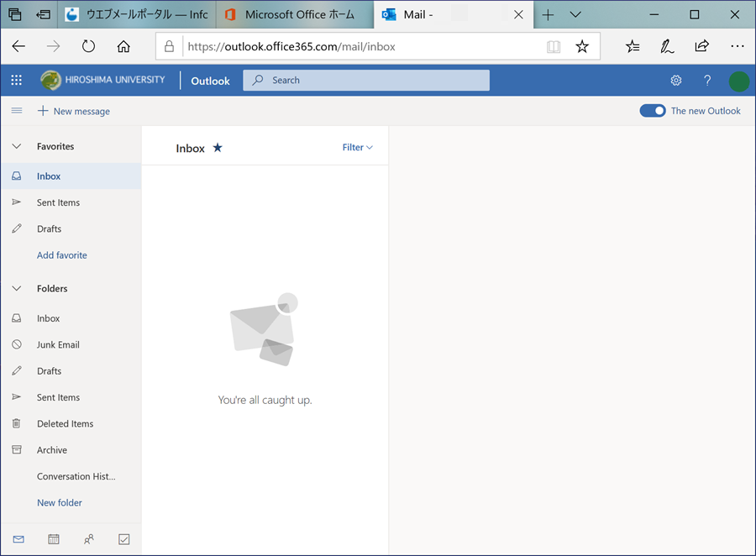Viewport: 756px width, 556px height.
Task: Open a new browser tab
Action: tap(548, 15)
